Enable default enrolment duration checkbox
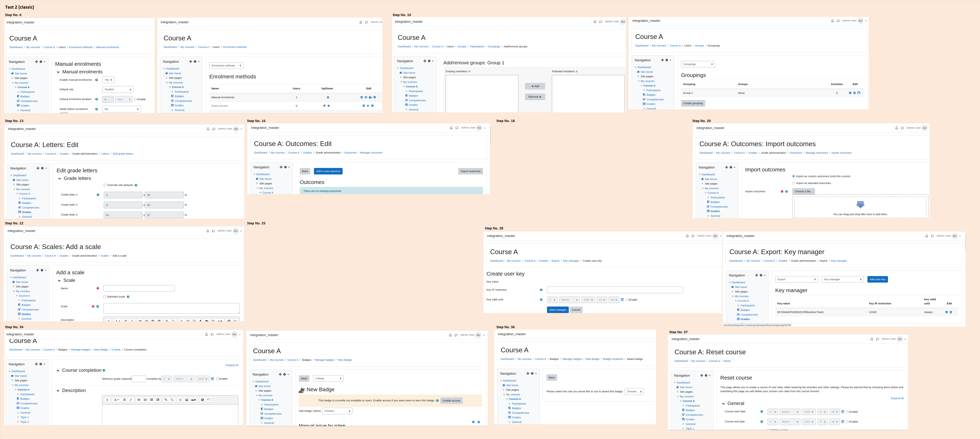This screenshot has height=439, width=980. point(135,99)
